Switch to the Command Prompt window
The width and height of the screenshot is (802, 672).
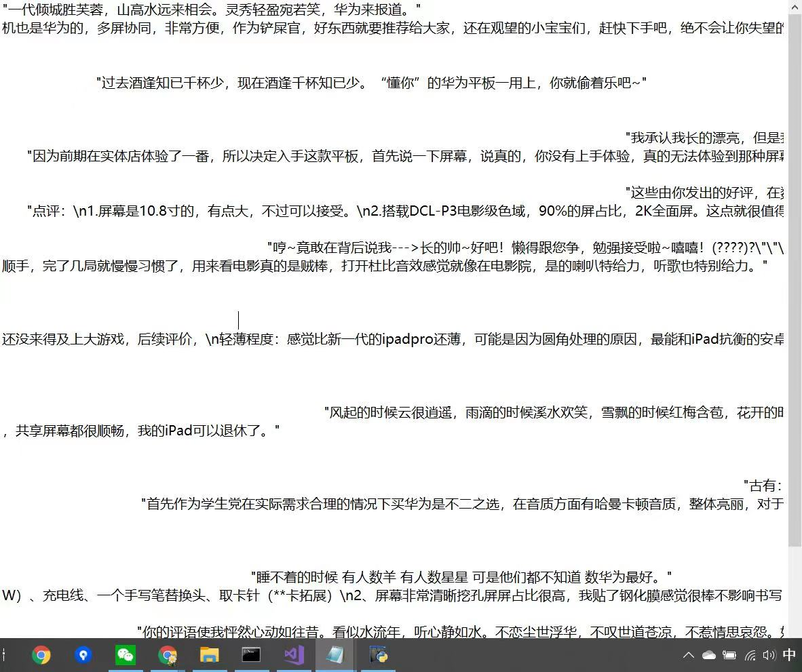click(x=251, y=654)
